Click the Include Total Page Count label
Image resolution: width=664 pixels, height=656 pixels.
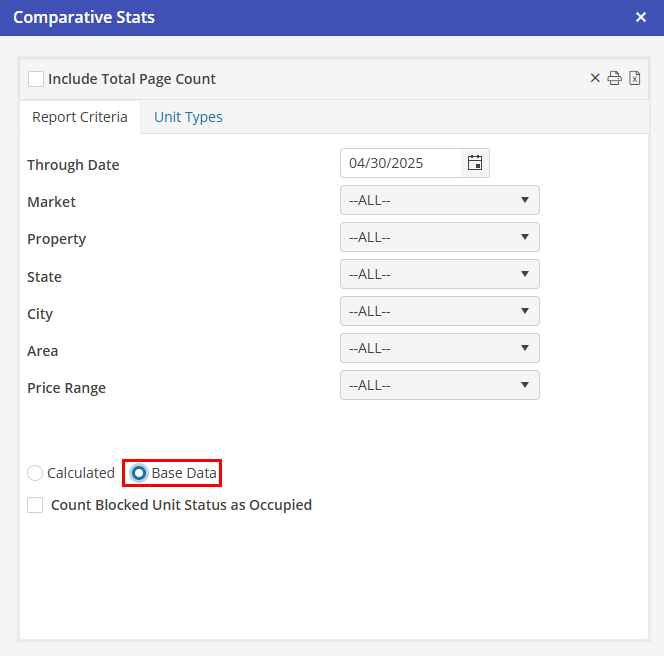coord(132,79)
